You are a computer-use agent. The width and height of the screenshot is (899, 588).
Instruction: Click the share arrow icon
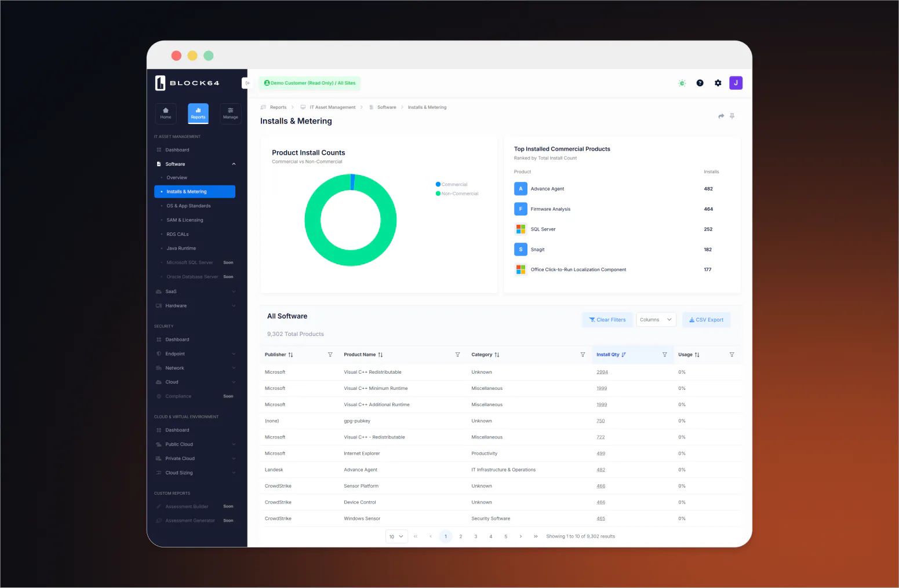pos(721,116)
